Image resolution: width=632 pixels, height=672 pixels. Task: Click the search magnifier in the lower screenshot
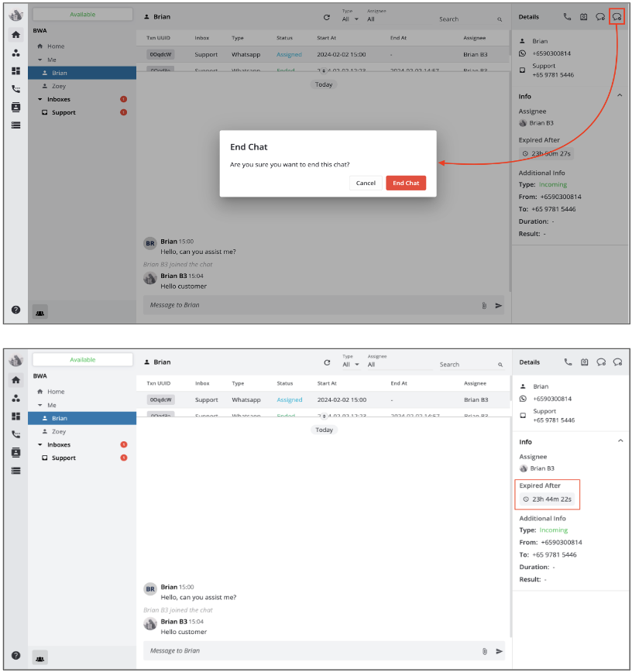point(500,365)
